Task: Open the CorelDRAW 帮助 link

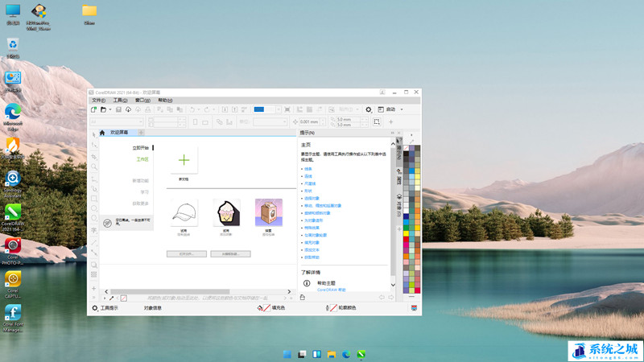Action: click(331, 289)
